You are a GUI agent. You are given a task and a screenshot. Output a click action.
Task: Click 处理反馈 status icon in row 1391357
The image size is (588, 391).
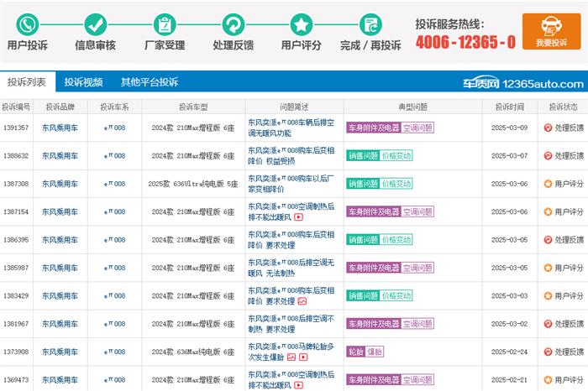548,128
